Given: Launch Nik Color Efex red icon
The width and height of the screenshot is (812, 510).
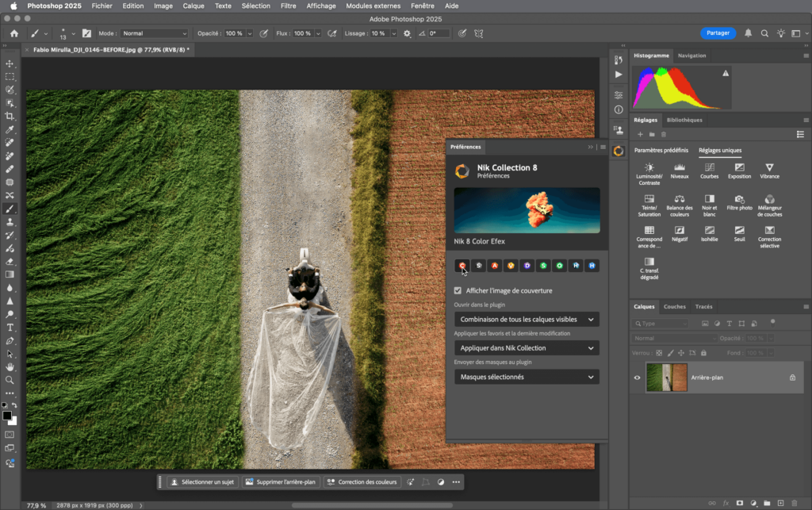Looking at the screenshot, I should click(462, 266).
